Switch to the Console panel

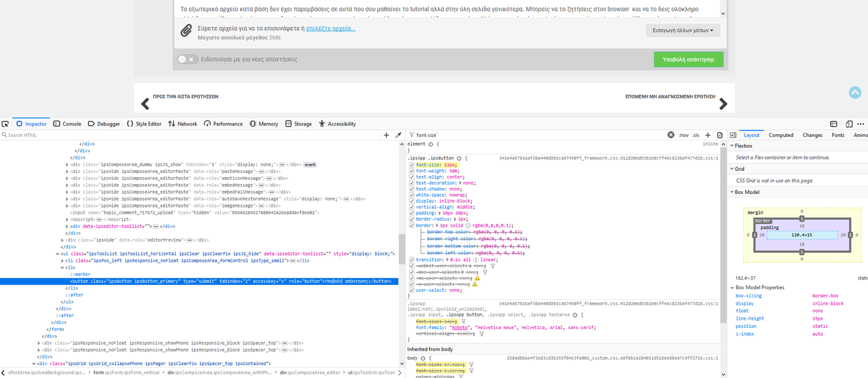(67, 124)
